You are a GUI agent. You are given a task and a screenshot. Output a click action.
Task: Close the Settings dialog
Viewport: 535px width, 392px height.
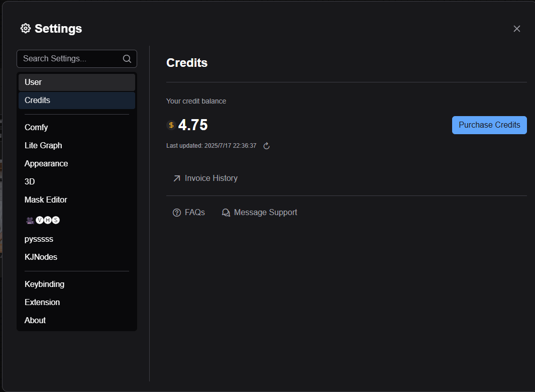[x=516, y=29]
